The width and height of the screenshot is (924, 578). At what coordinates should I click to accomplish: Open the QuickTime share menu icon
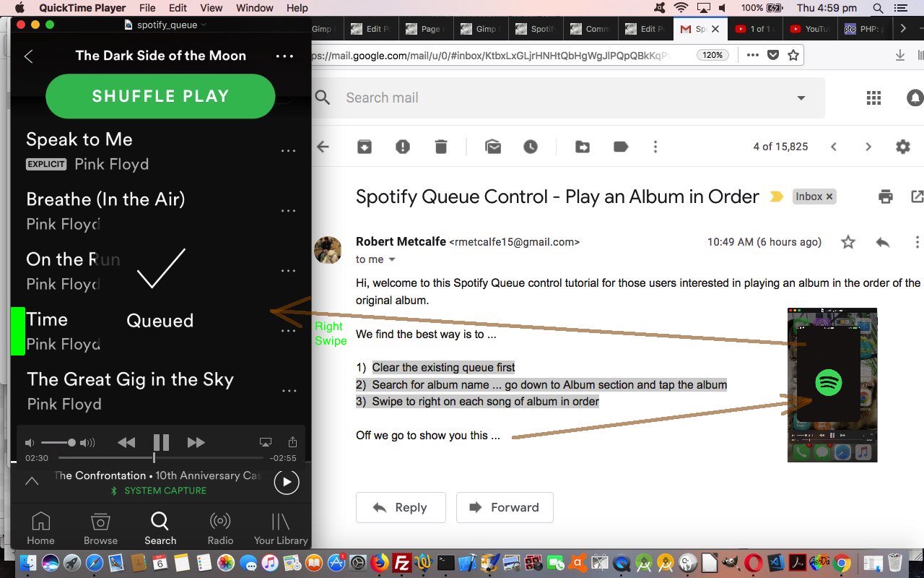tap(292, 441)
